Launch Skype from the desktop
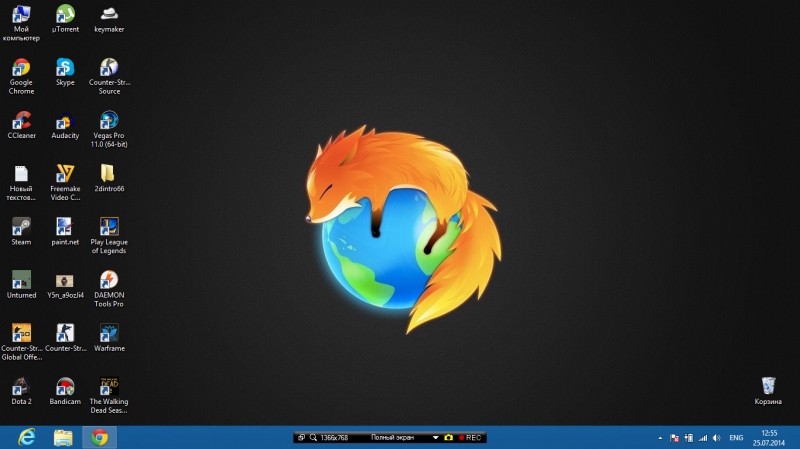800x449 pixels. [x=65, y=72]
